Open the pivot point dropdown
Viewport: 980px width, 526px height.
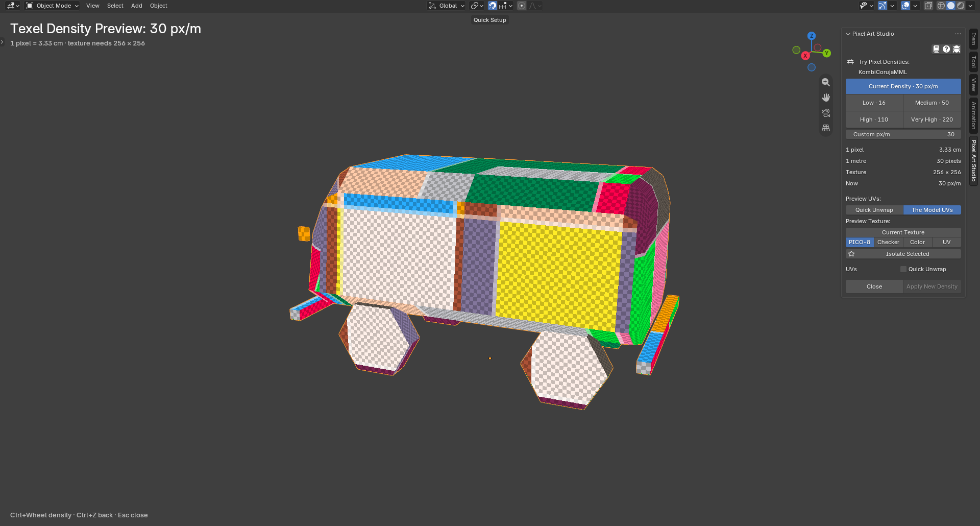pos(477,6)
